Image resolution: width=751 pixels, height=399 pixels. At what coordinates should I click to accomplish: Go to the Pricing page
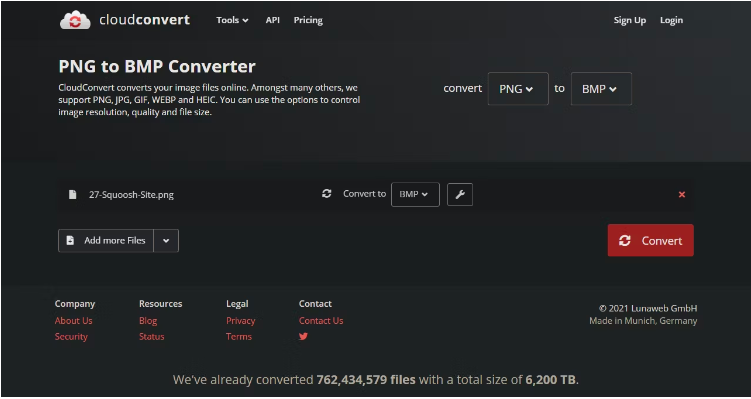pos(308,20)
